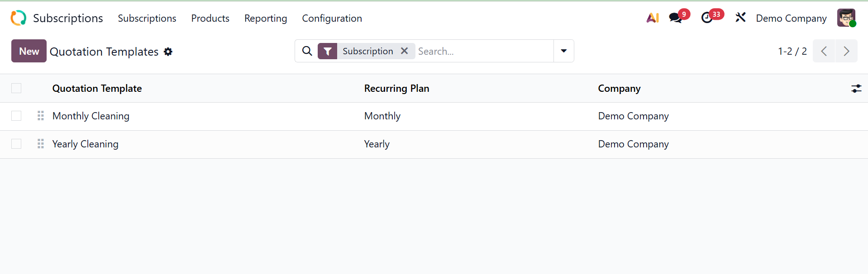Open the chat messages icon
This screenshot has width=868, height=274.
(675, 18)
